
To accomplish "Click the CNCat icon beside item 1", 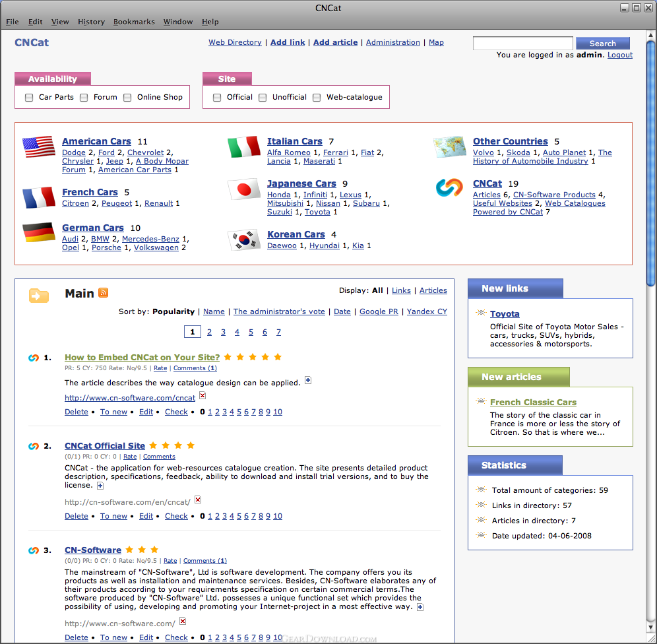I will (x=34, y=358).
